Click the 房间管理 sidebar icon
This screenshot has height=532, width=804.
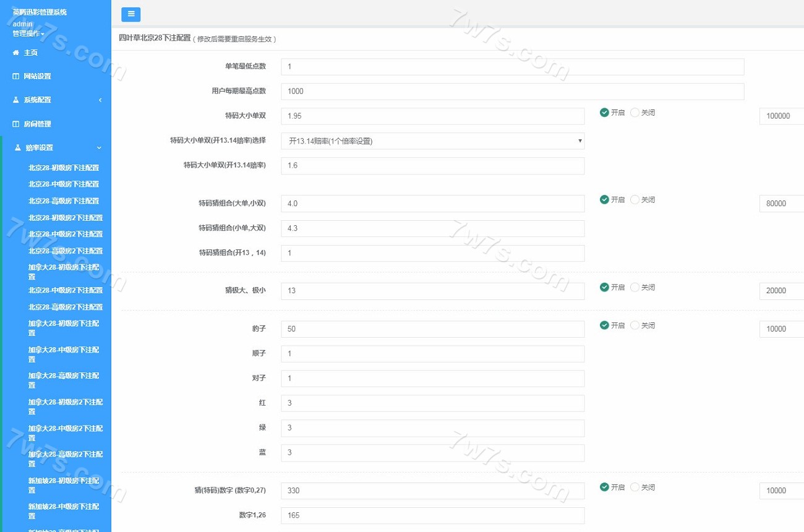(16, 124)
